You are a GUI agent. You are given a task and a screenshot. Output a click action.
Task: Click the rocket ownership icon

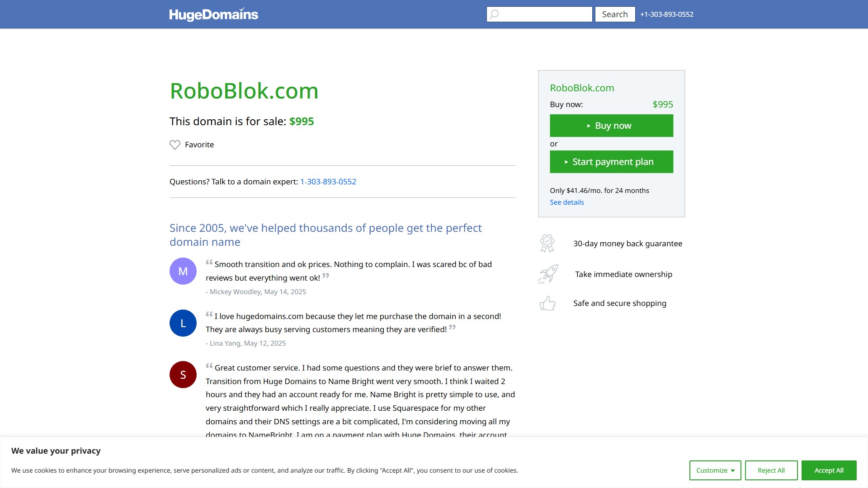tap(547, 274)
